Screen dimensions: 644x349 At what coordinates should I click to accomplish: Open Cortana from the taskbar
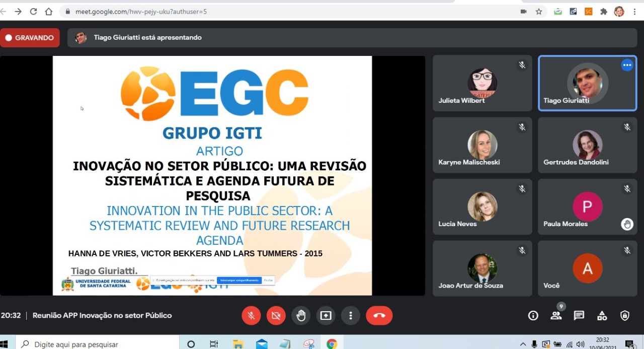click(x=191, y=344)
